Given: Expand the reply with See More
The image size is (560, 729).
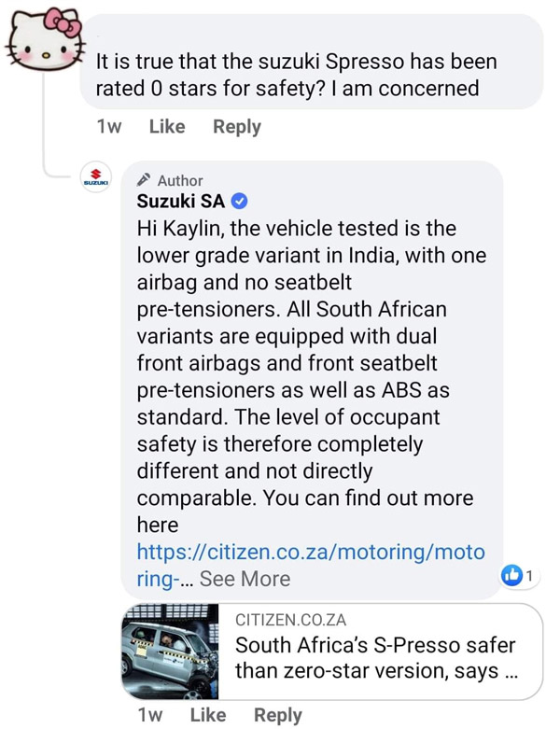Looking at the screenshot, I should pyautogui.click(x=245, y=579).
